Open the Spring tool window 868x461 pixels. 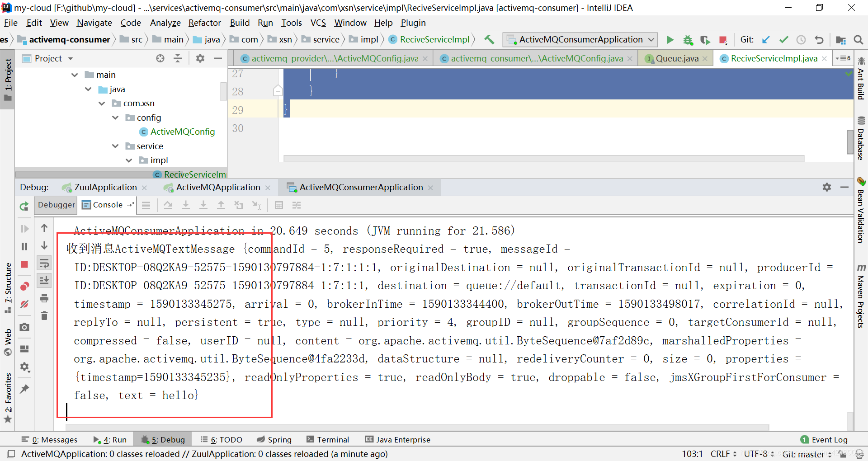click(274, 440)
